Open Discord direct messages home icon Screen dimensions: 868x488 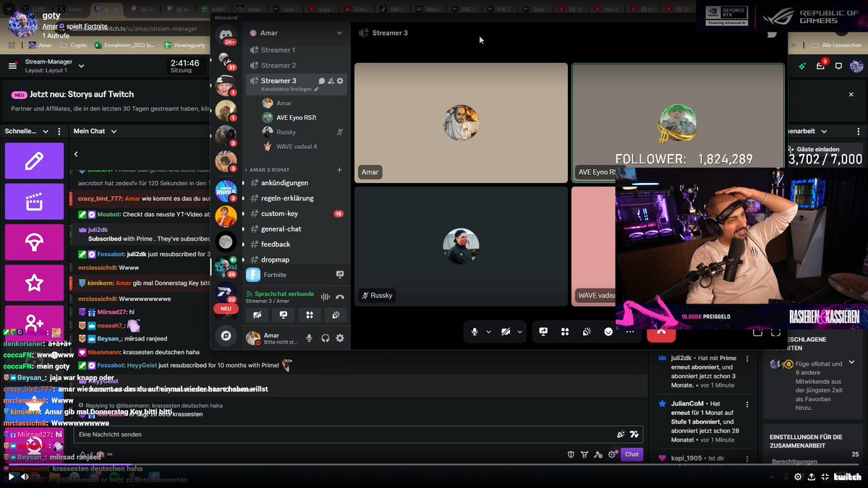pos(226,36)
